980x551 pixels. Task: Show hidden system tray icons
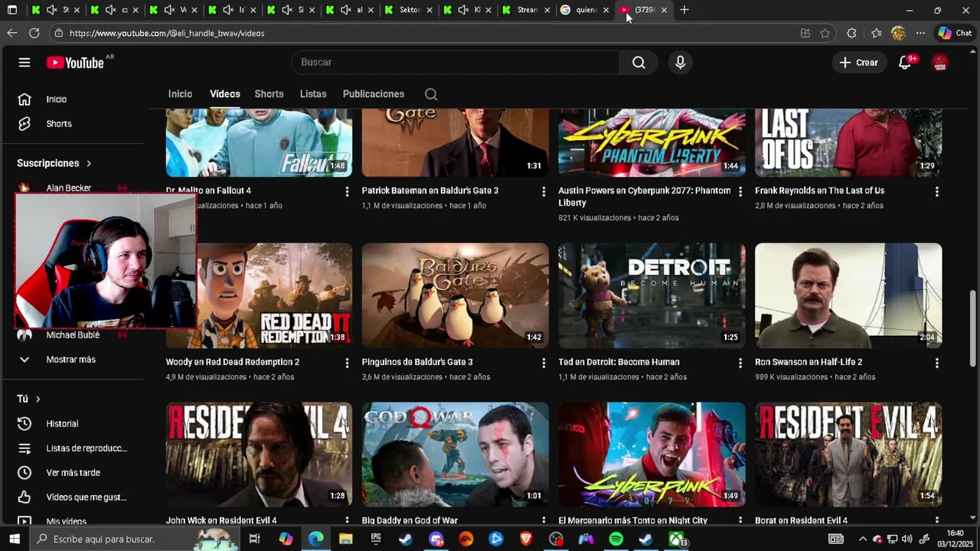pos(863,539)
